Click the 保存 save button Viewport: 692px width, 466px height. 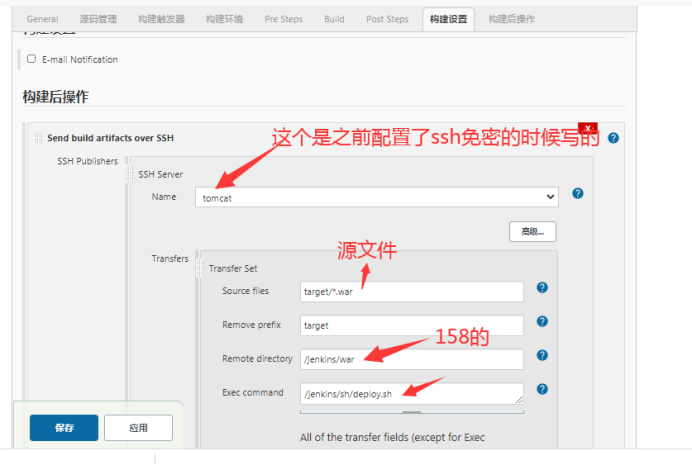pyautogui.click(x=64, y=428)
